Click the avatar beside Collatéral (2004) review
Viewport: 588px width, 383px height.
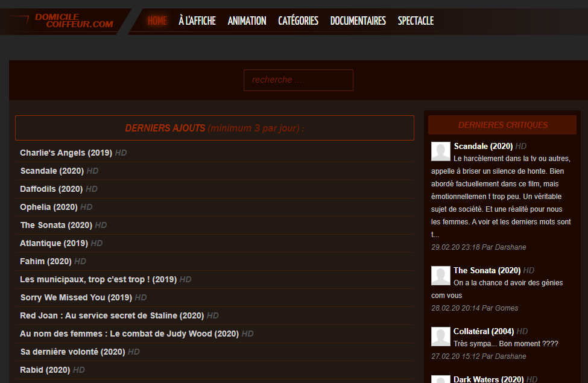point(441,337)
